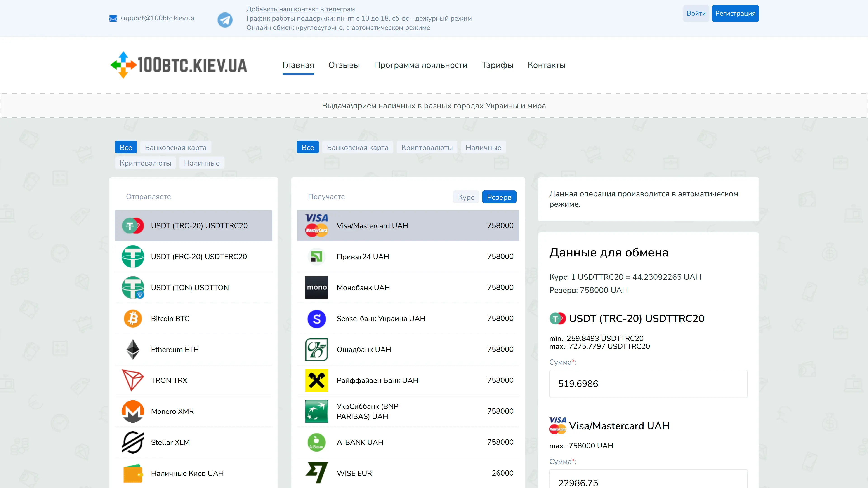Screen dimensions: 868x488
Task: Select the Raiffeisen Bank logo icon
Action: click(x=316, y=380)
